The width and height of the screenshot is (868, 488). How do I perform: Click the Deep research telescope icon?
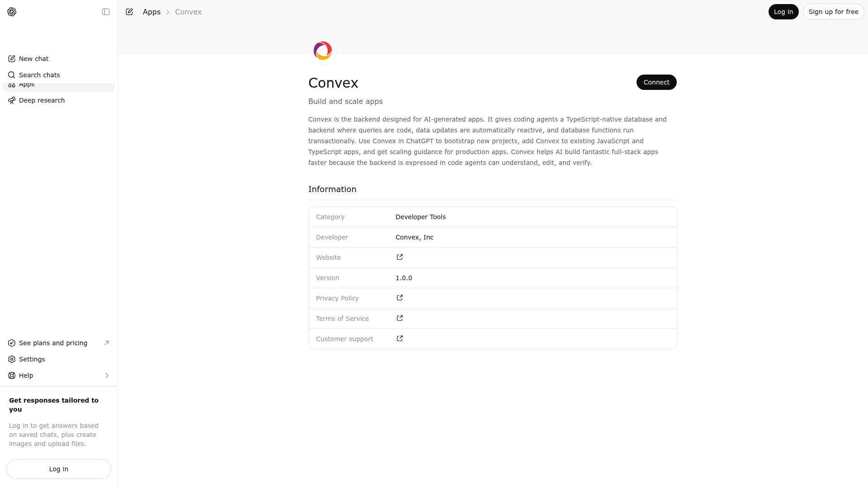12,100
